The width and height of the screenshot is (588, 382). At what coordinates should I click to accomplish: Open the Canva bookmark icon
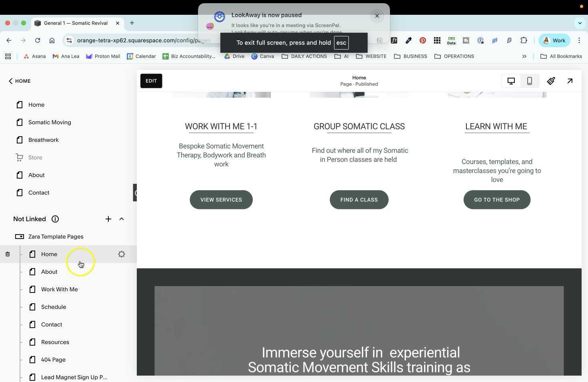click(x=255, y=56)
